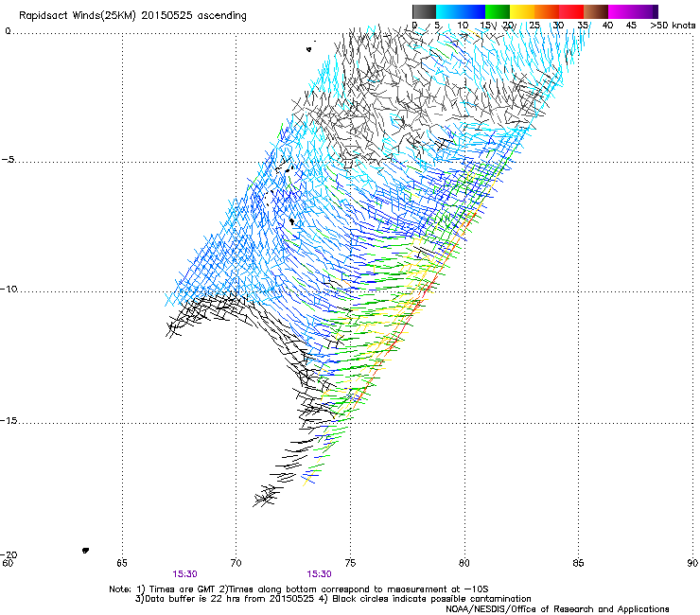
Task: Click longitude label '75' on bottom axis
Action: [x=350, y=563]
